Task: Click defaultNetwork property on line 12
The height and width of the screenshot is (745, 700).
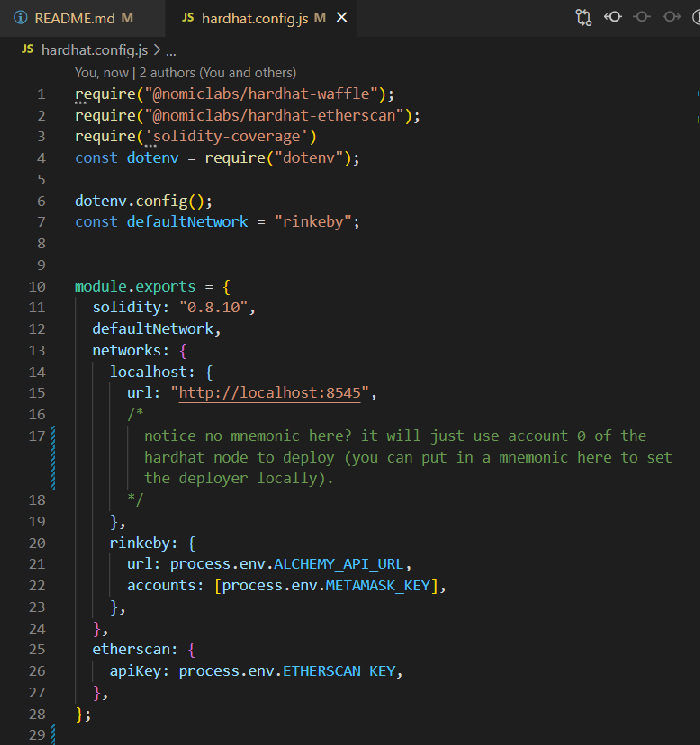Action: [153, 329]
